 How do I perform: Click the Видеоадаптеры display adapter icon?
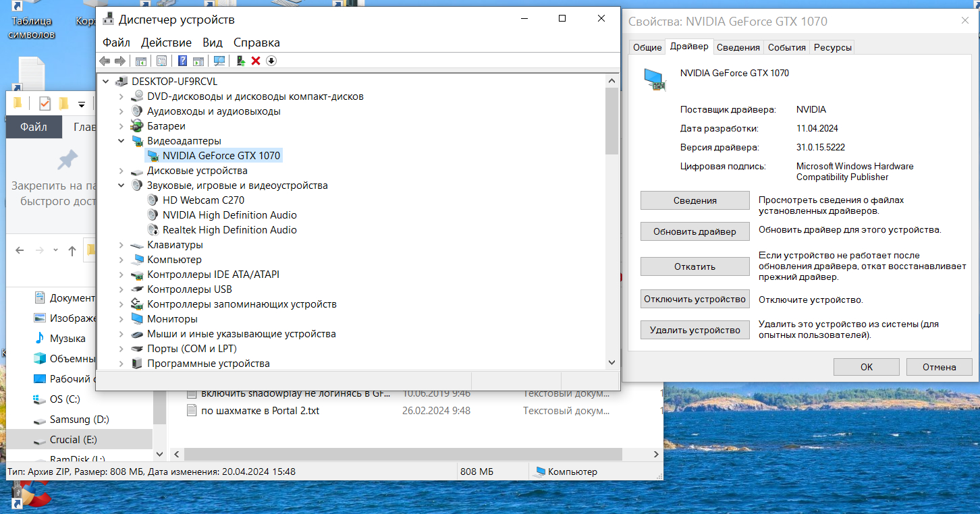coord(137,141)
